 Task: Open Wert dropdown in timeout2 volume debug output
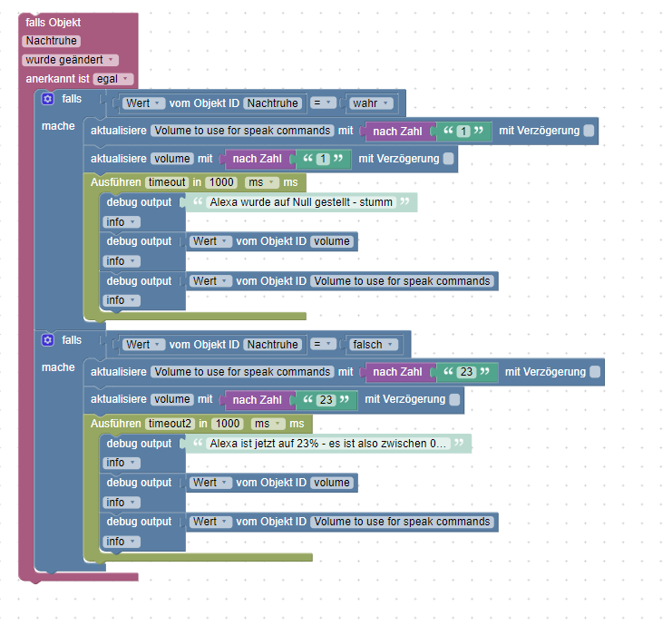210,483
